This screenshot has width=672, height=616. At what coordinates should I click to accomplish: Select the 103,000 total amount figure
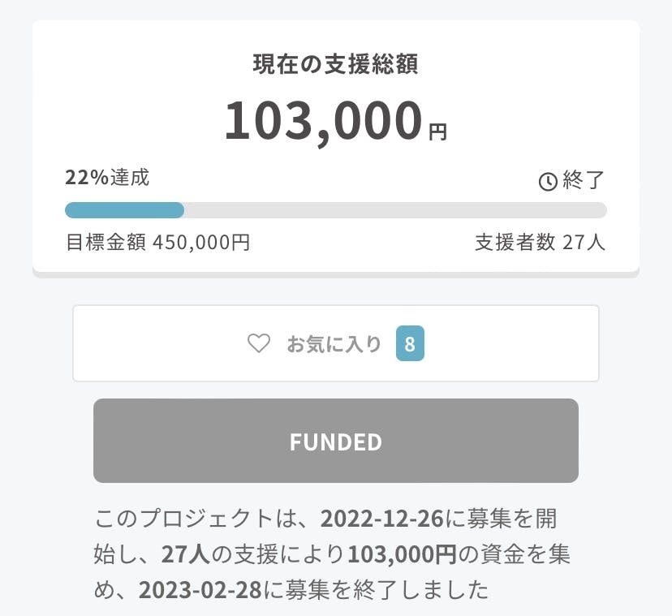pyautogui.click(x=323, y=121)
